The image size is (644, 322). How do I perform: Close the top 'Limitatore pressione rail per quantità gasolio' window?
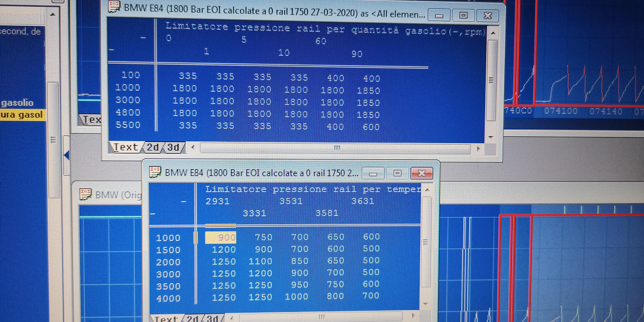pos(488,16)
